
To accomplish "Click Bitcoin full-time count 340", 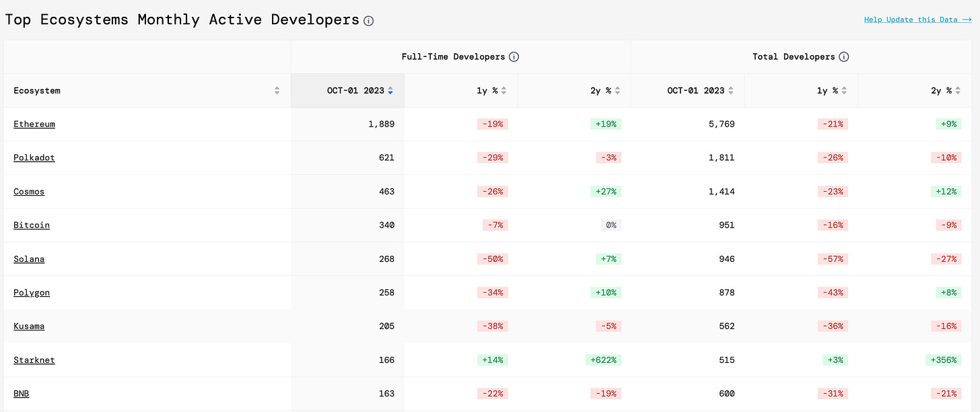I will click(x=386, y=226).
